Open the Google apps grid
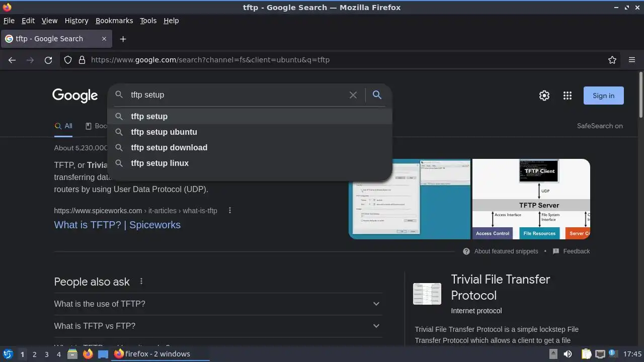 point(568,96)
